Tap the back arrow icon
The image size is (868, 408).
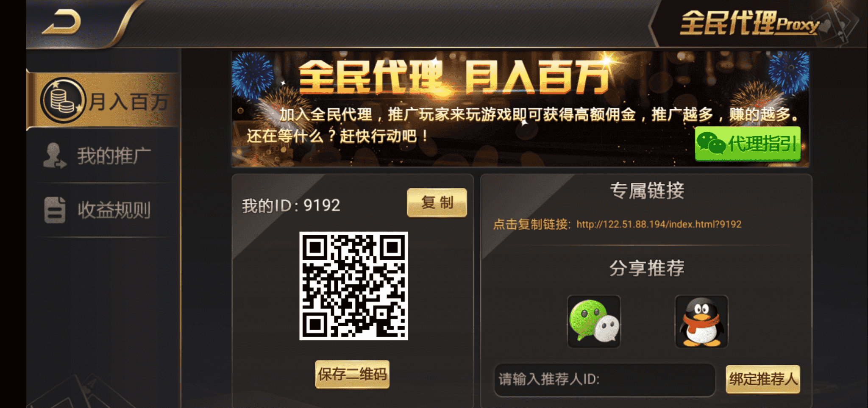[x=61, y=22]
